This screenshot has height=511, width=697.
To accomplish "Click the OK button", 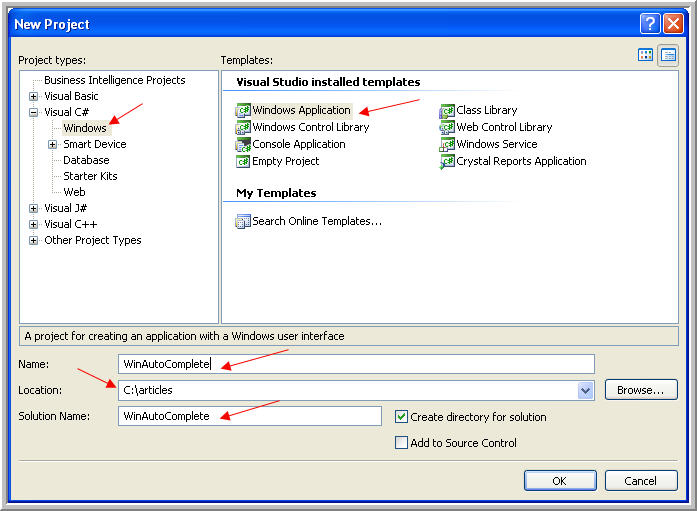I will (x=560, y=481).
